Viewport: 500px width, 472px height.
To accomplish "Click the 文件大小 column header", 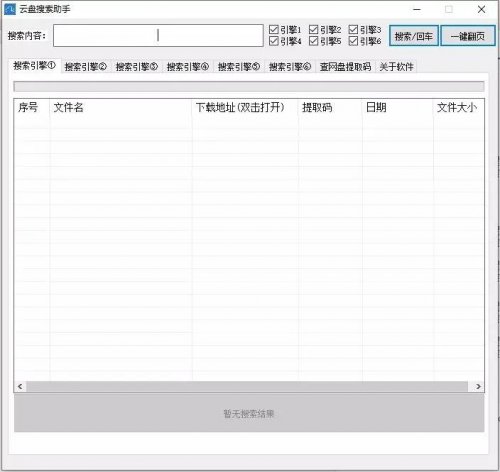I will 459,107.
